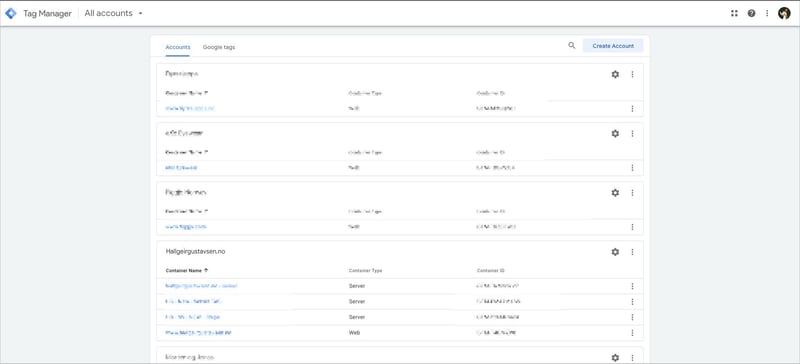This screenshot has width=800, height=364.
Task: Open header more options beside the profile avatar
Action: (x=767, y=13)
